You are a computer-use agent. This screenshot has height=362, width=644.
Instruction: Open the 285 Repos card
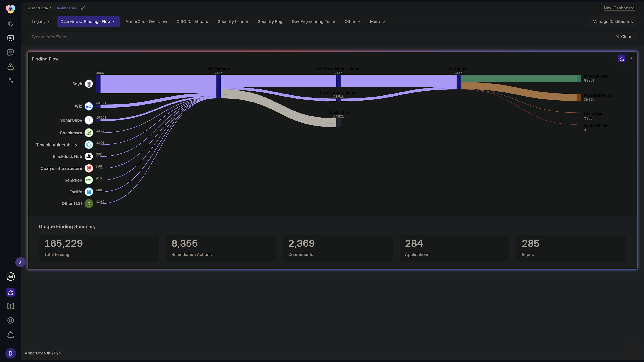point(571,248)
